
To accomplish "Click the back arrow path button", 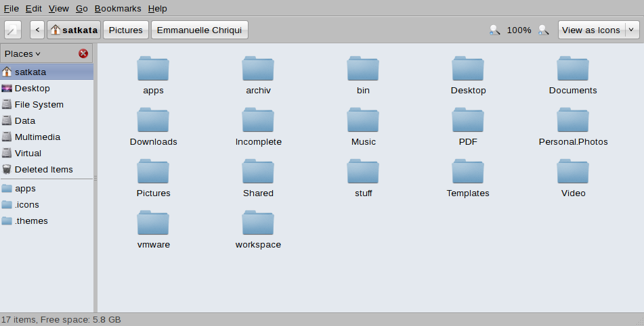I will 37,30.
